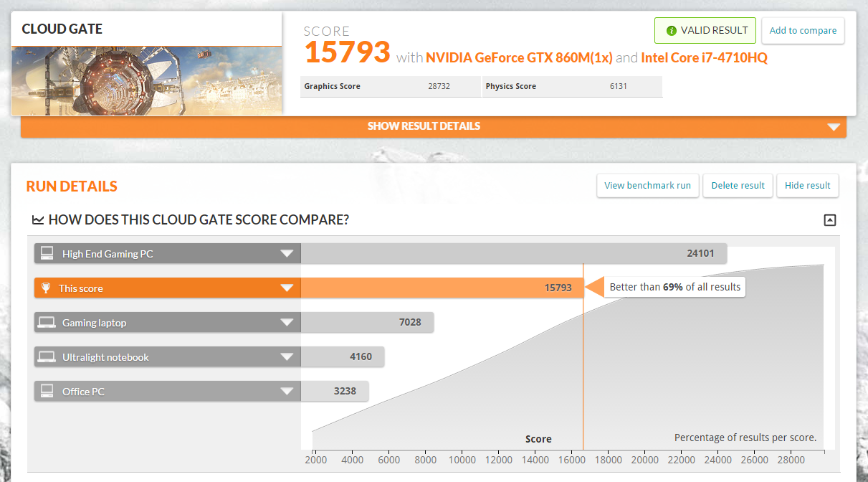Click the Cloud Gate benchmark thumbnail
Image resolution: width=868 pixels, height=482 pixels.
tap(146, 80)
